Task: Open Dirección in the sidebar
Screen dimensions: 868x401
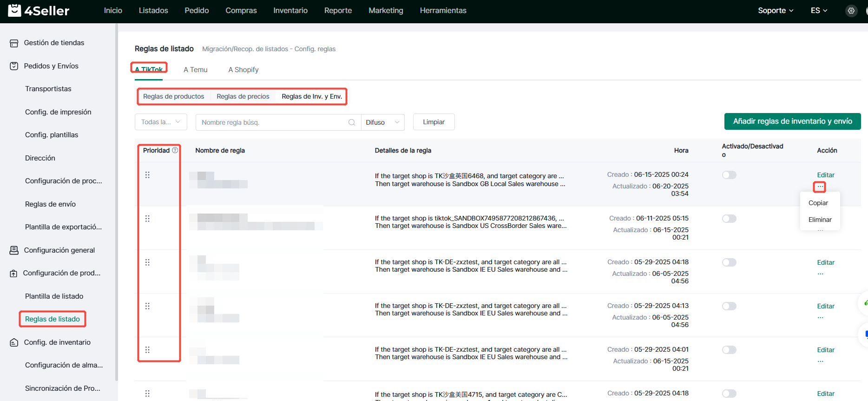Action: point(40,158)
